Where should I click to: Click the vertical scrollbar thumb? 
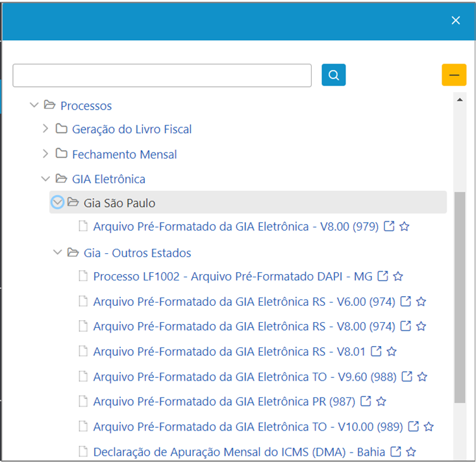tap(460, 297)
